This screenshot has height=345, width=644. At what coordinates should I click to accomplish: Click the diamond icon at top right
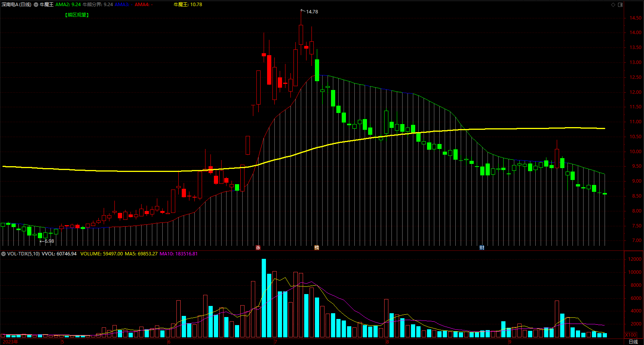613,5
